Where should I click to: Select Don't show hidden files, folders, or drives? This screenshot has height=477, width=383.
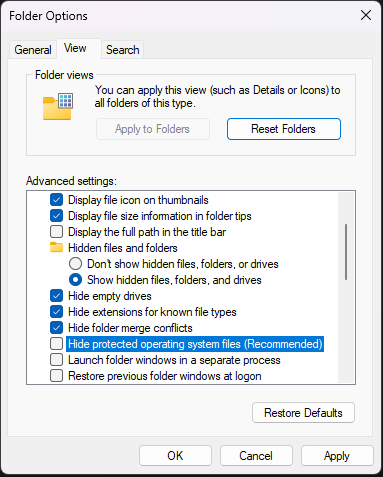tap(75, 264)
